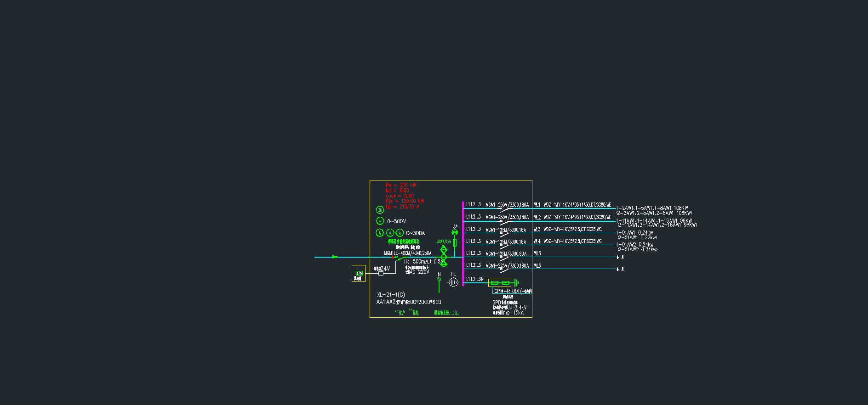Select the green 300/5A CT ratio label
This screenshot has width=868, height=405.
[x=444, y=242]
